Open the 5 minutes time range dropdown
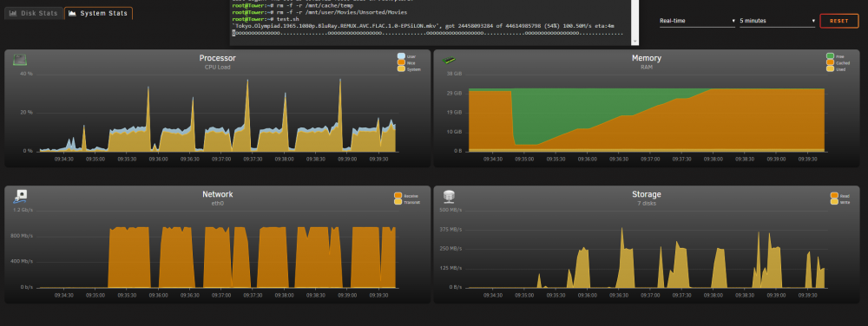868x326 pixels. point(778,21)
